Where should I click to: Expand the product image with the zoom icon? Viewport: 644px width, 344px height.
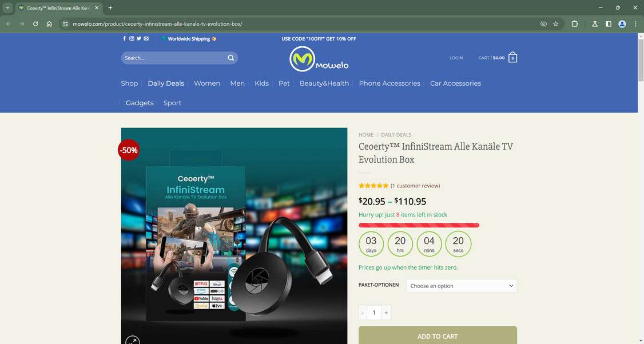(x=133, y=339)
